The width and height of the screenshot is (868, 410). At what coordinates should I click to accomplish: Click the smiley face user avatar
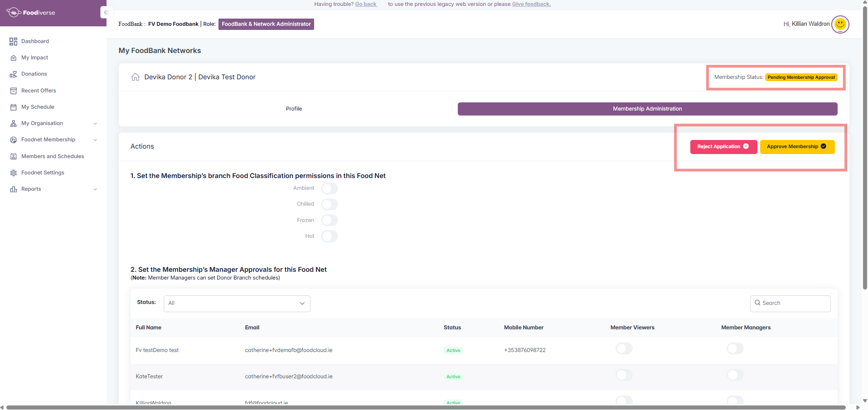pos(840,24)
